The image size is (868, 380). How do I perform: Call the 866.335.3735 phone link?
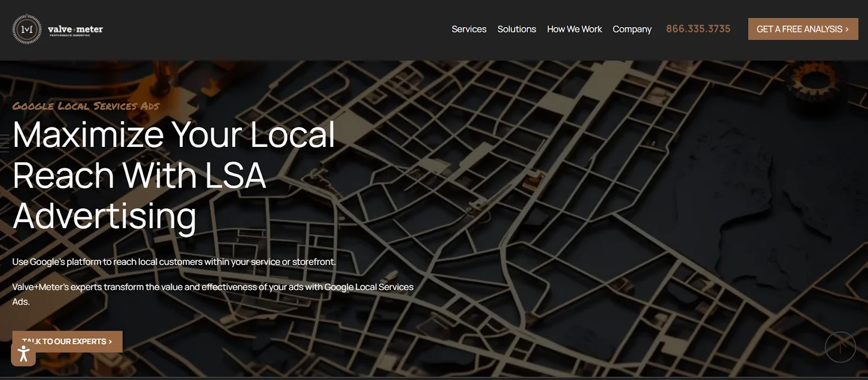coord(698,29)
